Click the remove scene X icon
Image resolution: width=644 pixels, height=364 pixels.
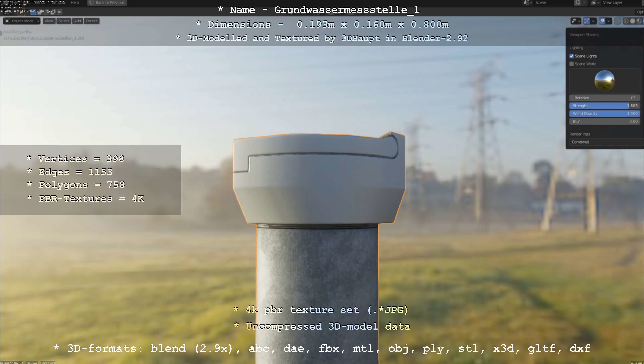pyautogui.click(x=584, y=2)
